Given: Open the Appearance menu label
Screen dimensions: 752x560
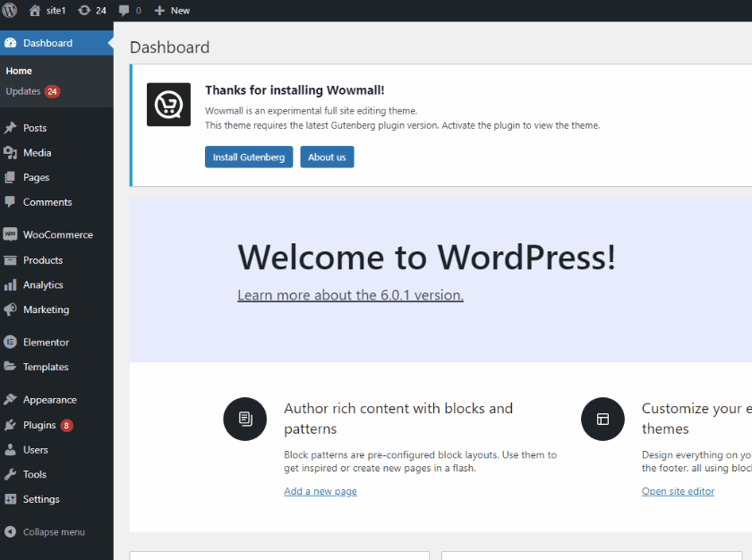Looking at the screenshot, I should pyautogui.click(x=50, y=400).
